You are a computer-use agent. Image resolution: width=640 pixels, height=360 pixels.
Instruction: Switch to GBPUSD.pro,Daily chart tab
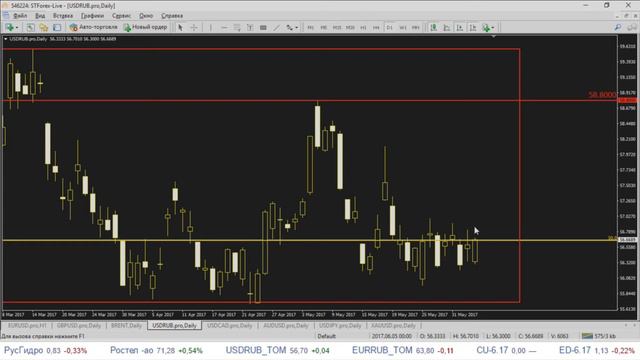[79, 325]
